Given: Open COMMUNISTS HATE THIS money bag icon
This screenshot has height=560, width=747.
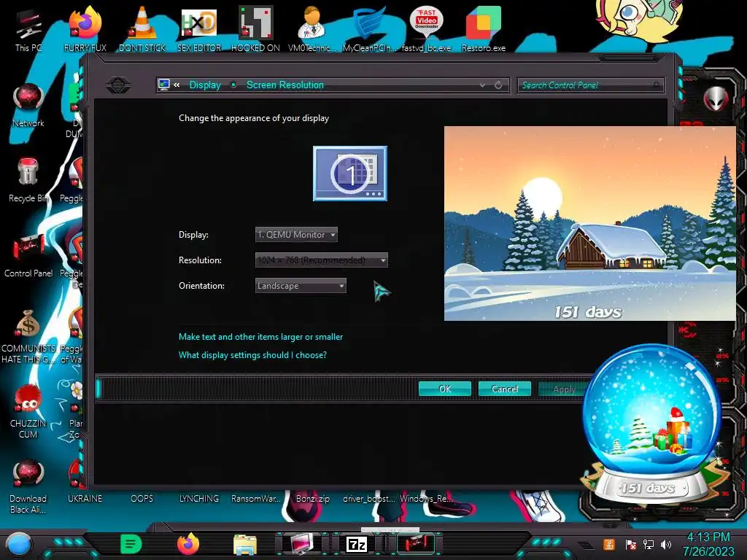Looking at the screenshot, I should coord(28,336).
